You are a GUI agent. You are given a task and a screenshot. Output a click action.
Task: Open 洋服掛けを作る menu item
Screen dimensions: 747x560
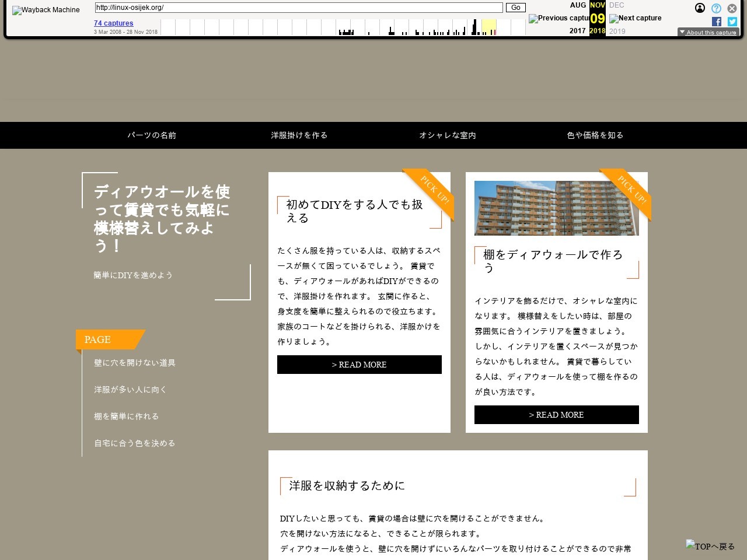299,135
